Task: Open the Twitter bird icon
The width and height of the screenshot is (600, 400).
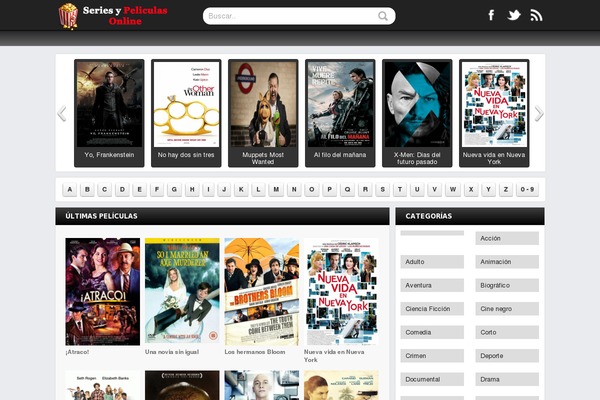Action: pyautogui.click(x=514, y=15)
